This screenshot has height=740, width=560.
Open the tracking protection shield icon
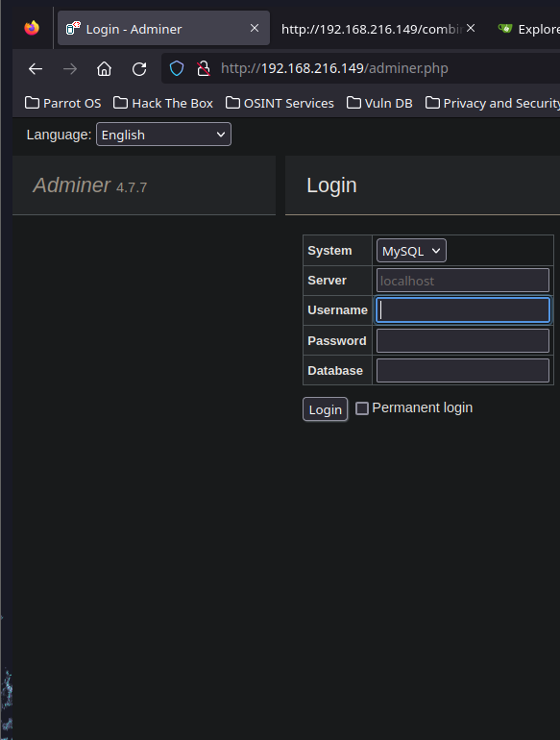pyautogui.click(x=177, y=68)
